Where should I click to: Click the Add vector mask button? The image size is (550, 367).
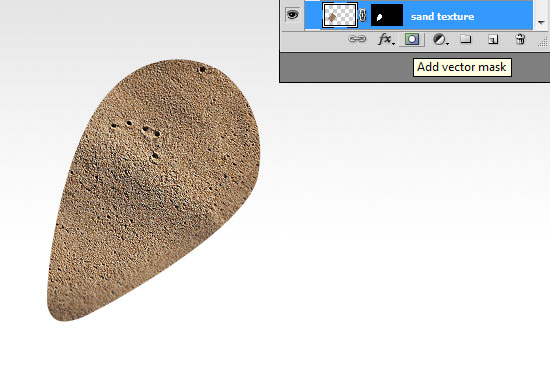coord(412,39)
